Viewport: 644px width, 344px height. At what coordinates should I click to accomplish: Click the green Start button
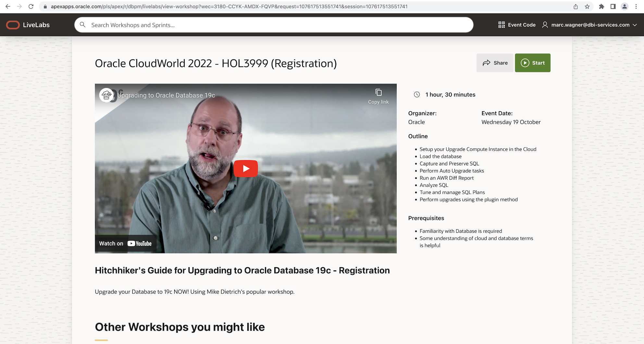(x=533, y=63)
